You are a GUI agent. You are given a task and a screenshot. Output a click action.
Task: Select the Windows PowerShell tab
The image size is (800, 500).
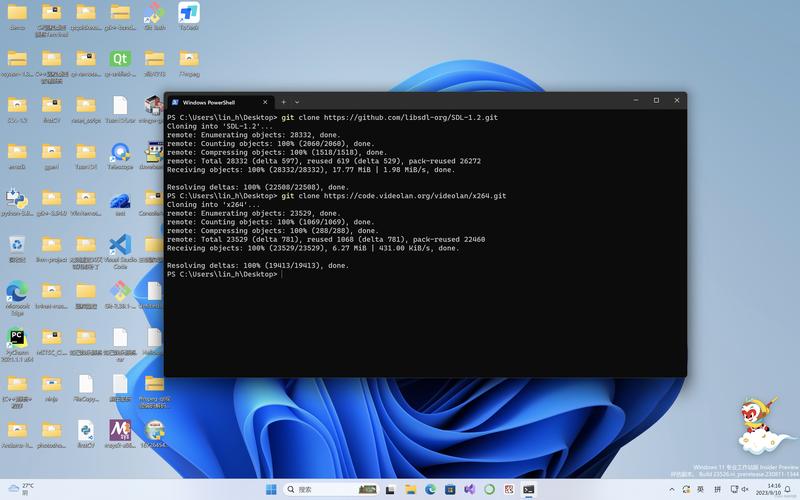(220, 102)
